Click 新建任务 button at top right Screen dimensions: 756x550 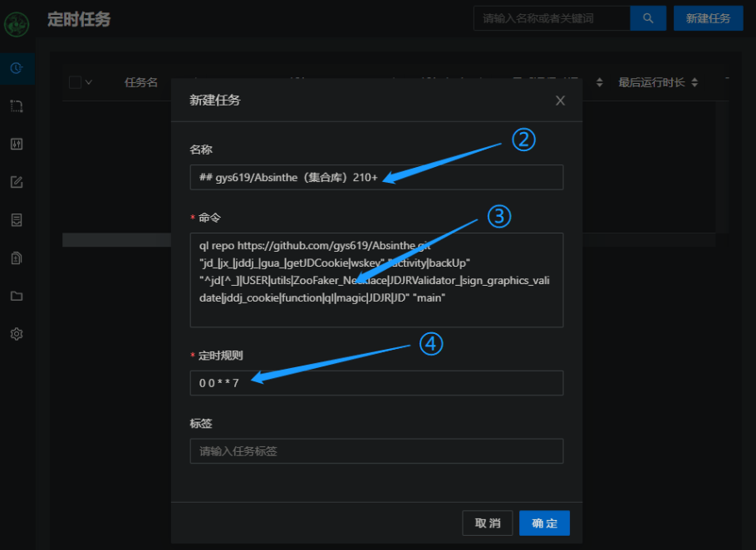click(x=708, y=18)
